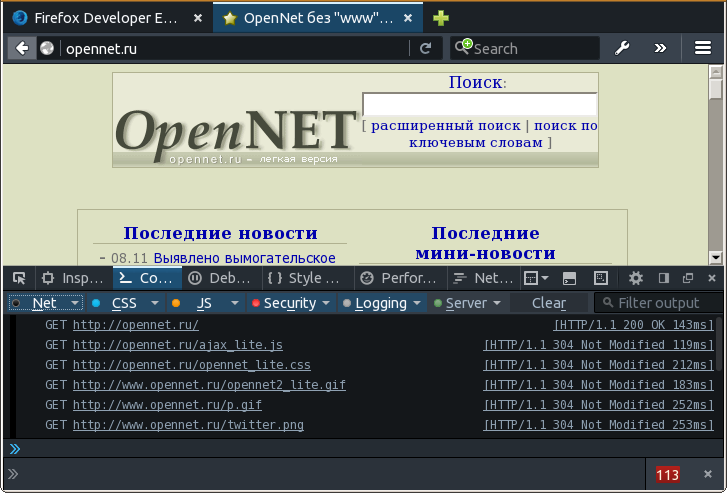Click the error count badge 113

coord(667,474)
